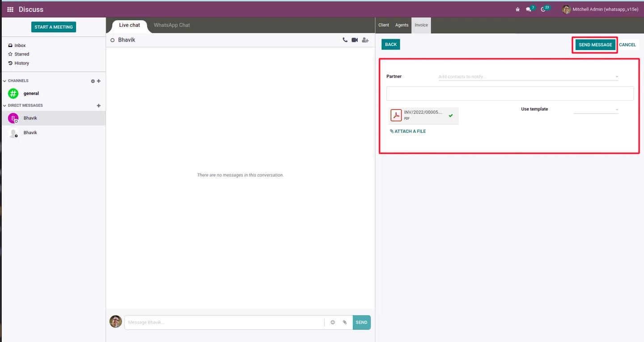This screenshot has width=644, height=342.
Task: Click the Bhavik name in chat header
Action: pos(127,40)
